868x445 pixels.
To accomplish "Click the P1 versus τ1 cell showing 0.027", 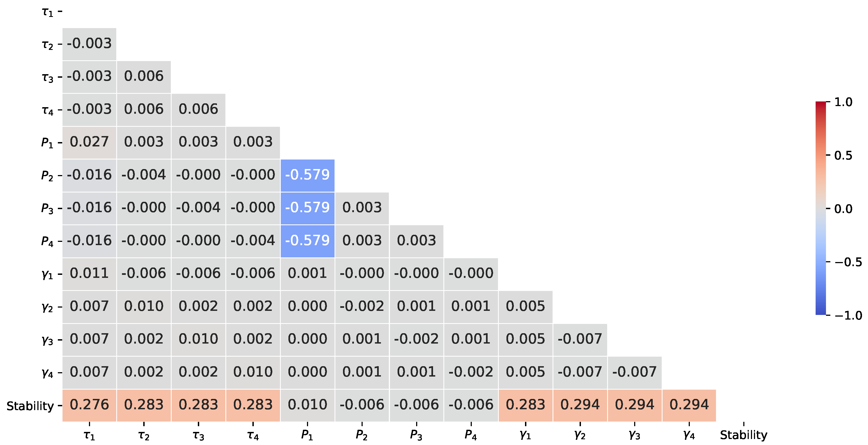I will tap(89, 142).
